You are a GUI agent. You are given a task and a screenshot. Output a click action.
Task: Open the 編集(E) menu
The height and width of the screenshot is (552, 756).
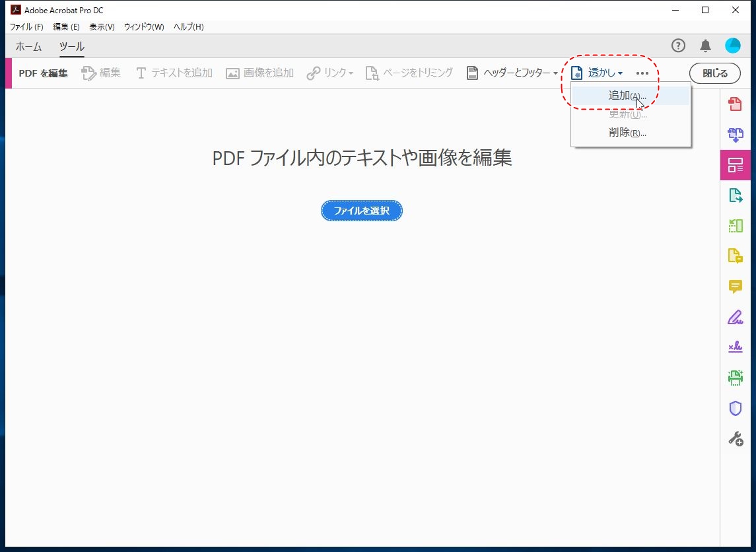[x=66, y=27]
